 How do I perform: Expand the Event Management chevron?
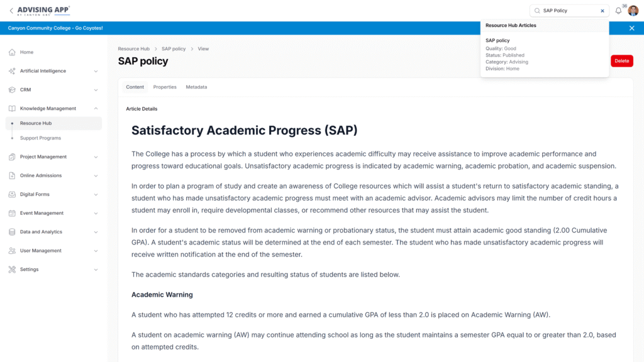click(96, 214)
